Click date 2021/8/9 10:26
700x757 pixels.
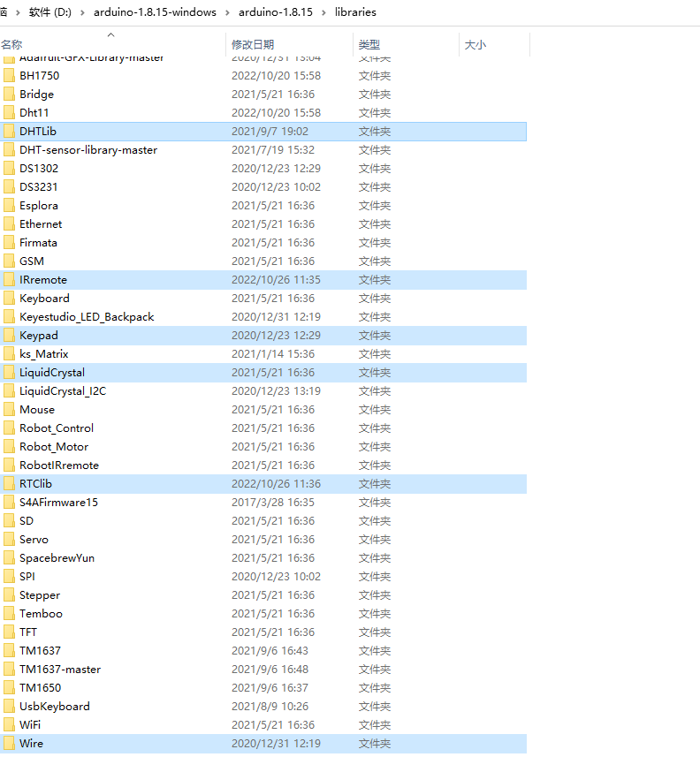[x=270, y=707]
